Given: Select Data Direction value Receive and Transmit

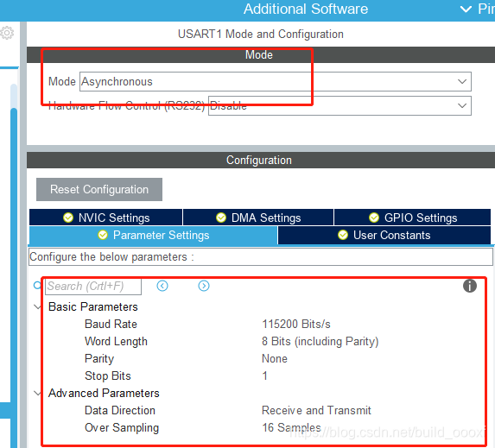Looking at the screenshot, I should coord(316,410).
